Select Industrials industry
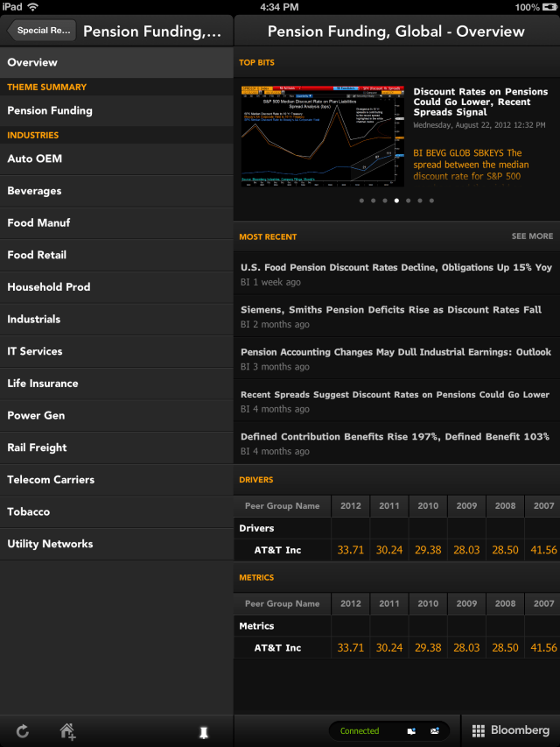 (116, 319)
